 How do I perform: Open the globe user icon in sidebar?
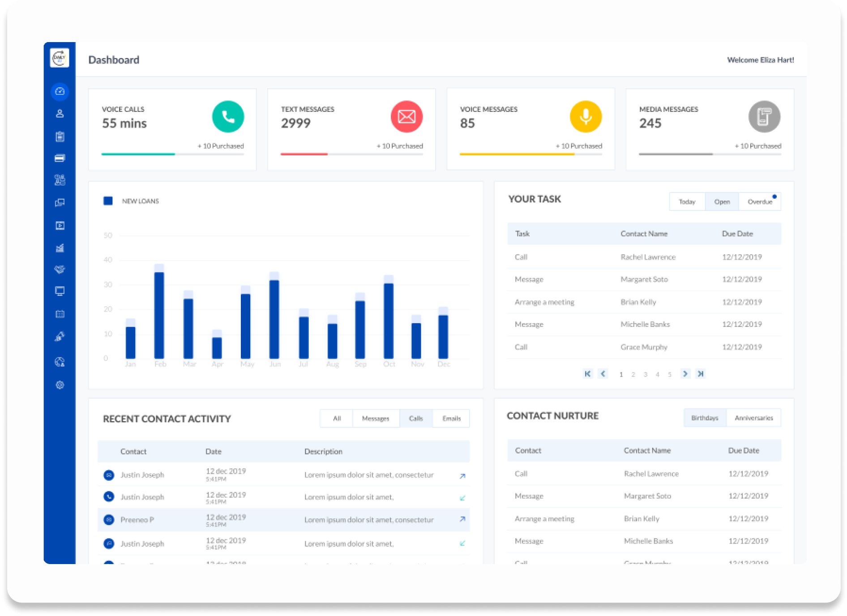pos(60,362)
